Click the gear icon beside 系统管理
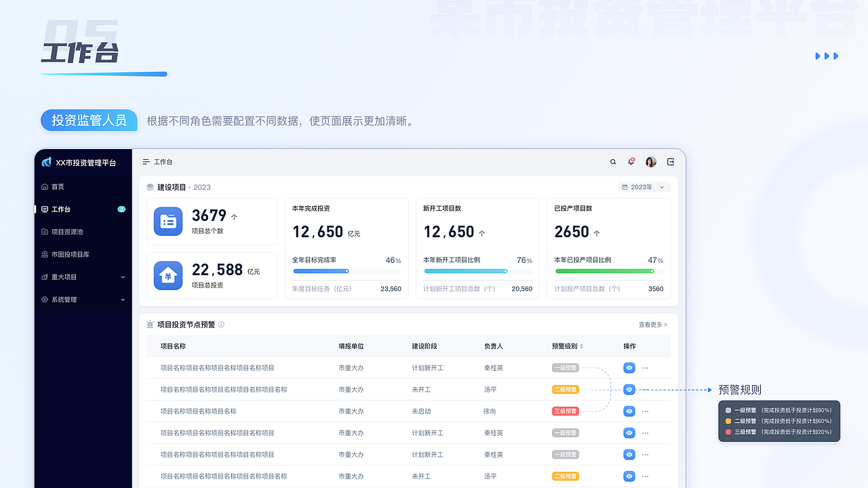Screen dimensions: 868x488 (45, 300)
